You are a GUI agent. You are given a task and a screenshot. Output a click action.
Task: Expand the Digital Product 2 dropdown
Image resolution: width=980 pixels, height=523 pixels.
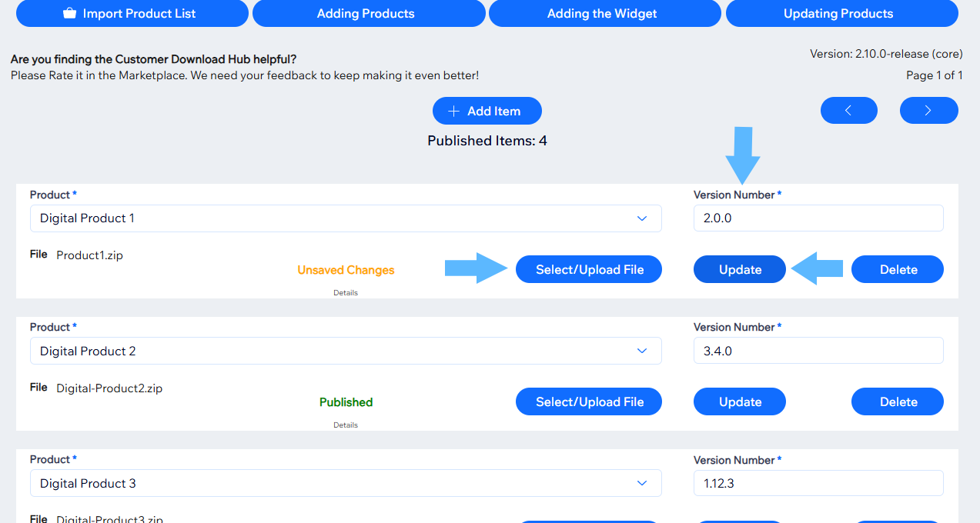(345, 351)
